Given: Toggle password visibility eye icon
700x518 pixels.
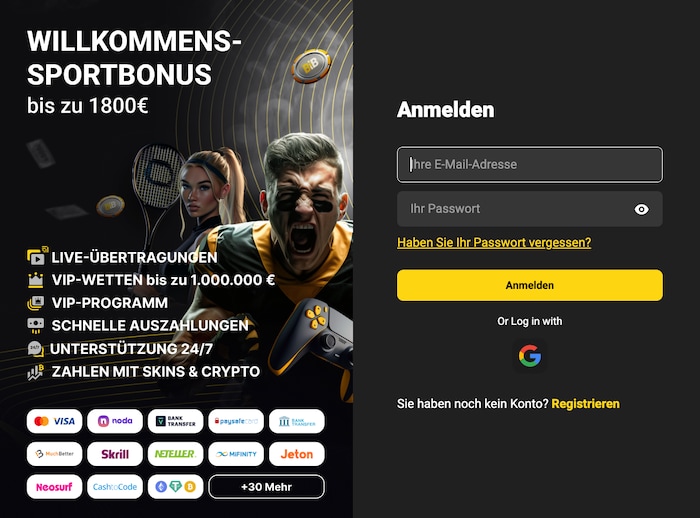Looking at the screenshot, I should click(642, 209).
